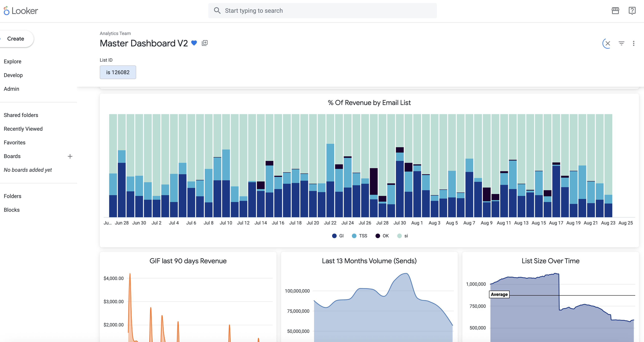Click the si legend color swatch
This screenshot has width=644, height=342.
pyautogui.click(x=400, y=236)
